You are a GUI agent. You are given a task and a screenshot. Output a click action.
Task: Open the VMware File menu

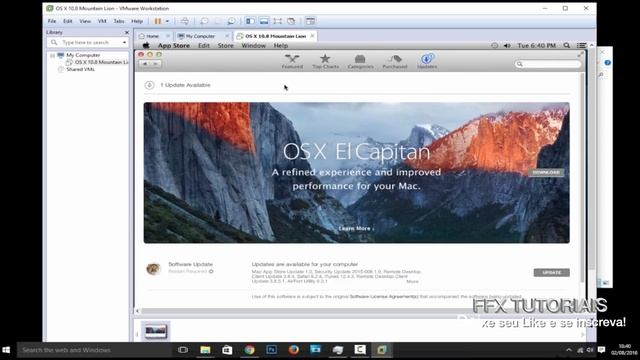[52, 21]
